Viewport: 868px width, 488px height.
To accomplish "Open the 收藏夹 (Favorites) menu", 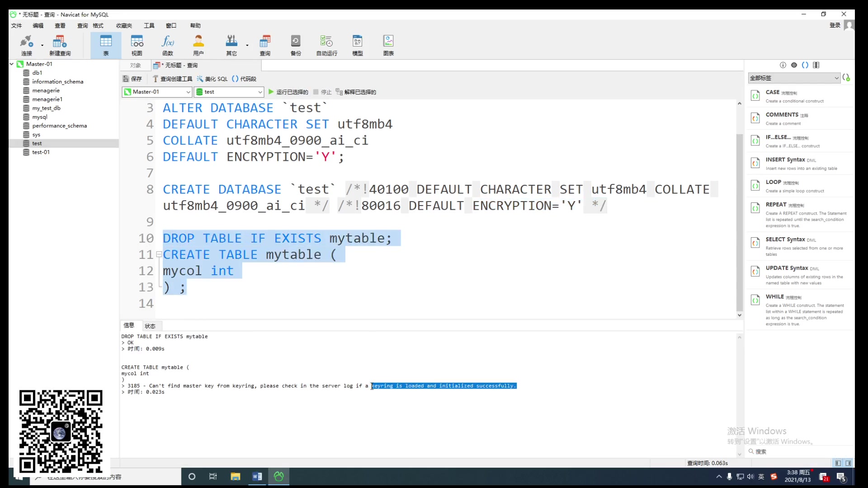I will (124, 26).
